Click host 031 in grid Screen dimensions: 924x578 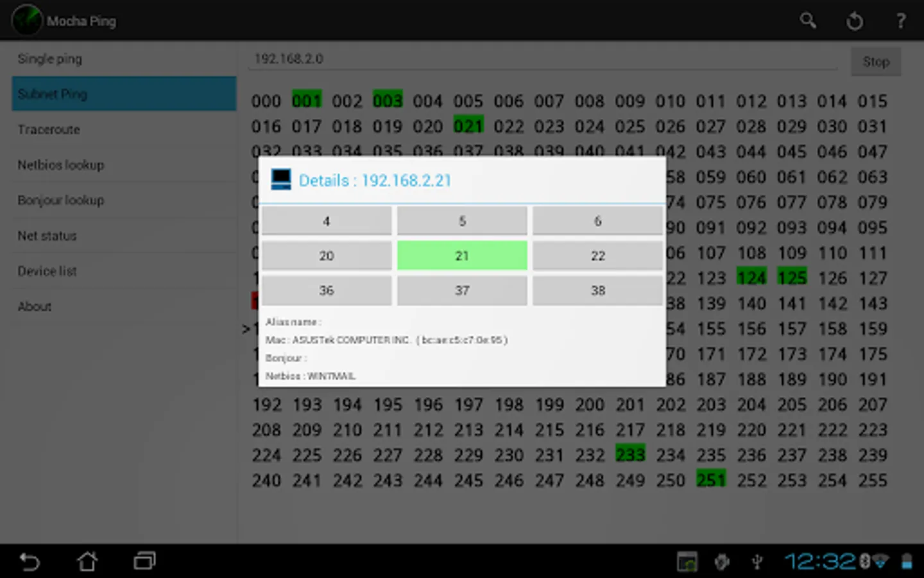tap(873, 127)
